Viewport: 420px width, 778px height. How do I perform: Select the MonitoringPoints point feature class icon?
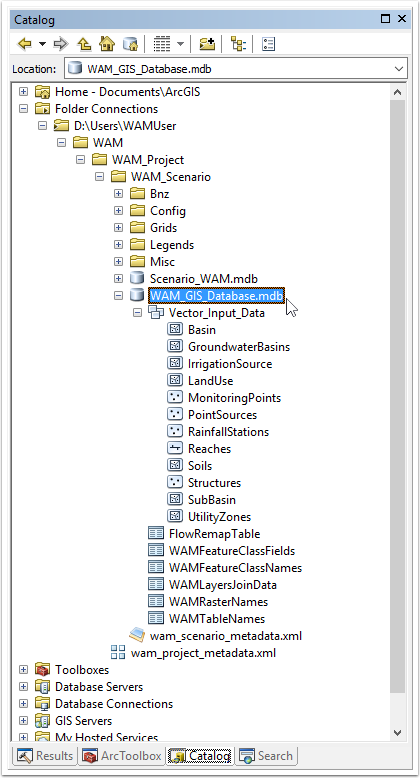click(x=175, y=397)
